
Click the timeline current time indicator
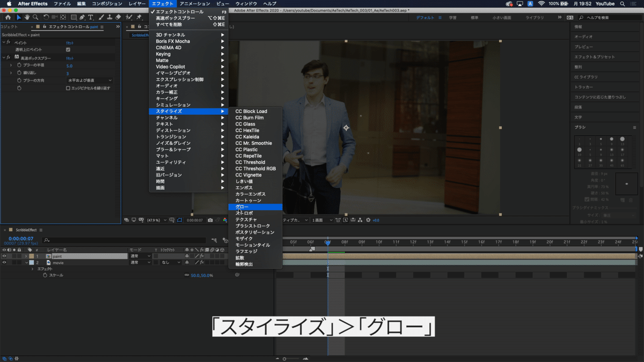[x=327, y=242]
